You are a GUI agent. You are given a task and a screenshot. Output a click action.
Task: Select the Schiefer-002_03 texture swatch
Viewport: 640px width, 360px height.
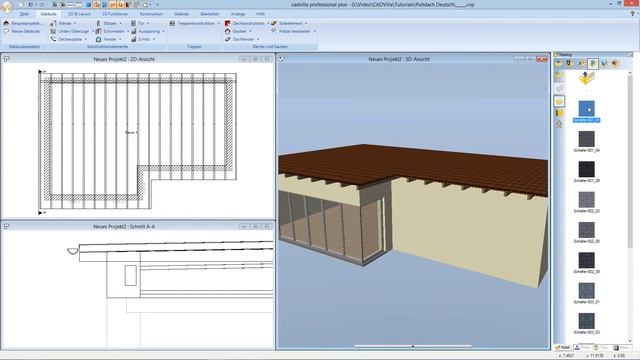(587, 200)
